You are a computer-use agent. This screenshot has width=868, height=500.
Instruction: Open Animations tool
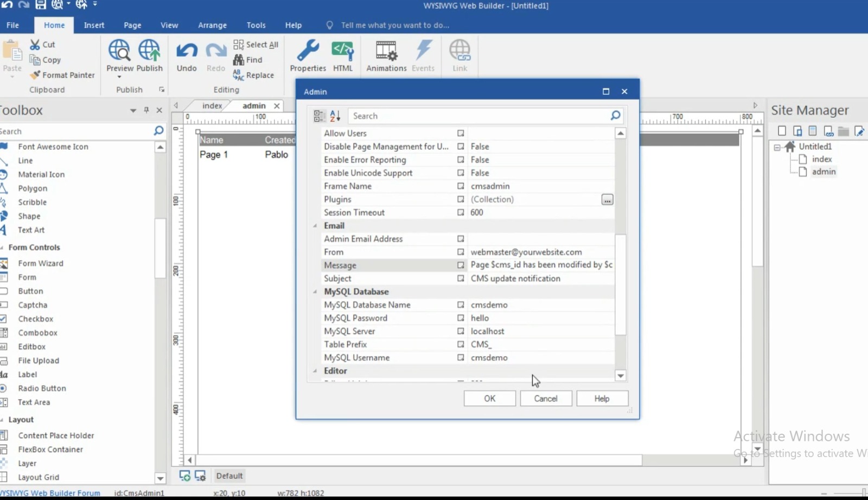tap(386, 50)
